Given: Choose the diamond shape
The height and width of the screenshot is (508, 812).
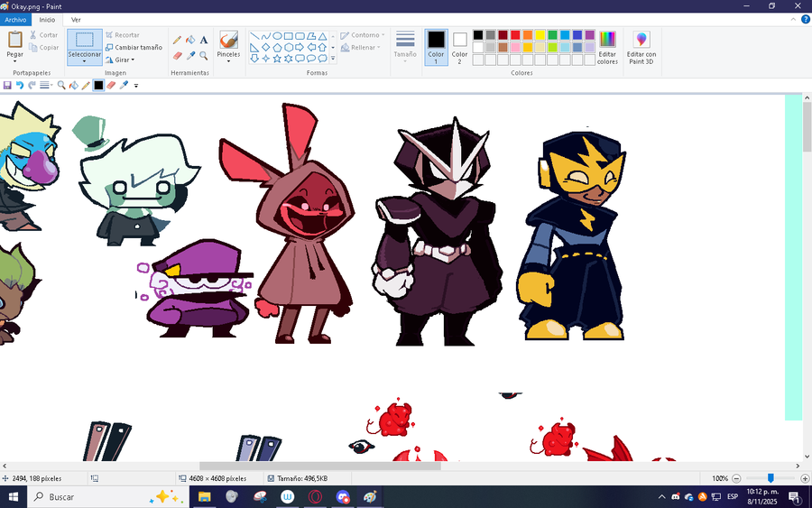Looking at the screenshot, I should click(265, 47).
